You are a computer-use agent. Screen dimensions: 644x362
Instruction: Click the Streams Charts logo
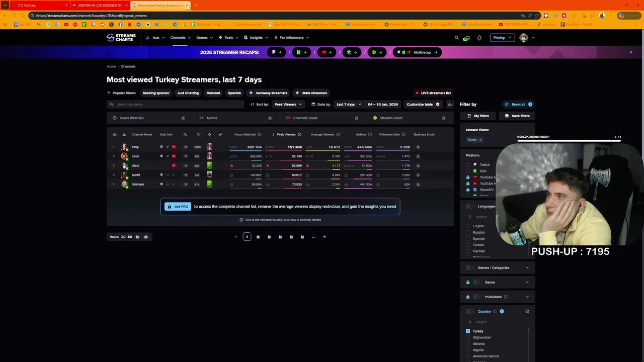pos(121,38)
